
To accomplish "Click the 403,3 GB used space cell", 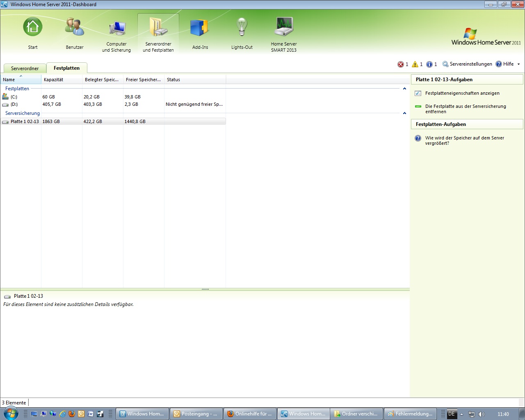I will coord(93,104).
